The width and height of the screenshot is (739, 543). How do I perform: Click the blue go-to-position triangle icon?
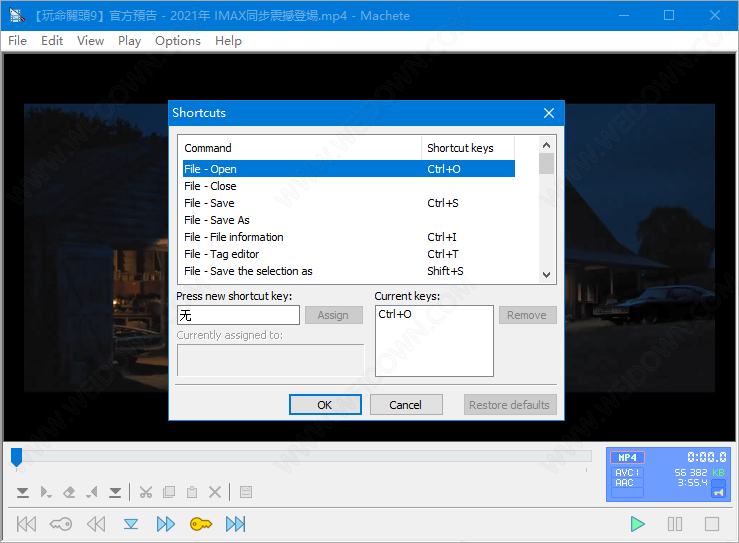(x=131, y=524)
